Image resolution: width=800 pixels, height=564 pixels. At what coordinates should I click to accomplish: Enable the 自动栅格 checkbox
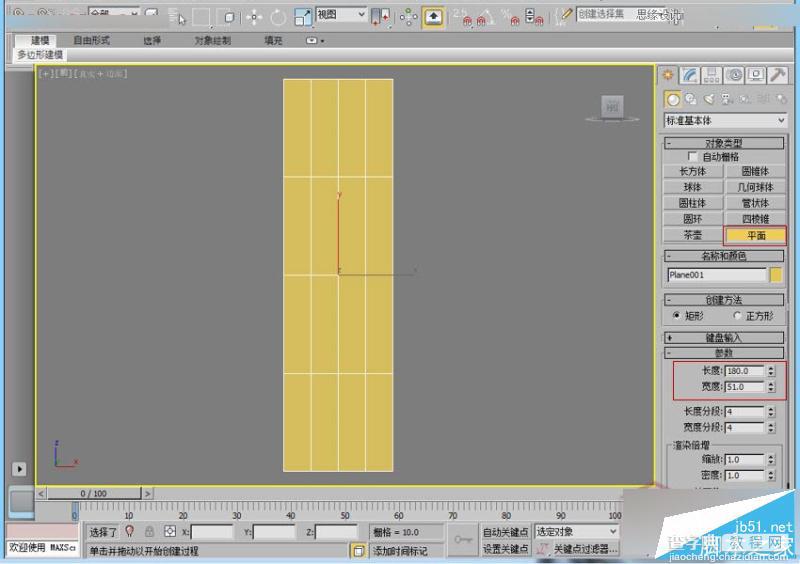[x=692, y=156]
